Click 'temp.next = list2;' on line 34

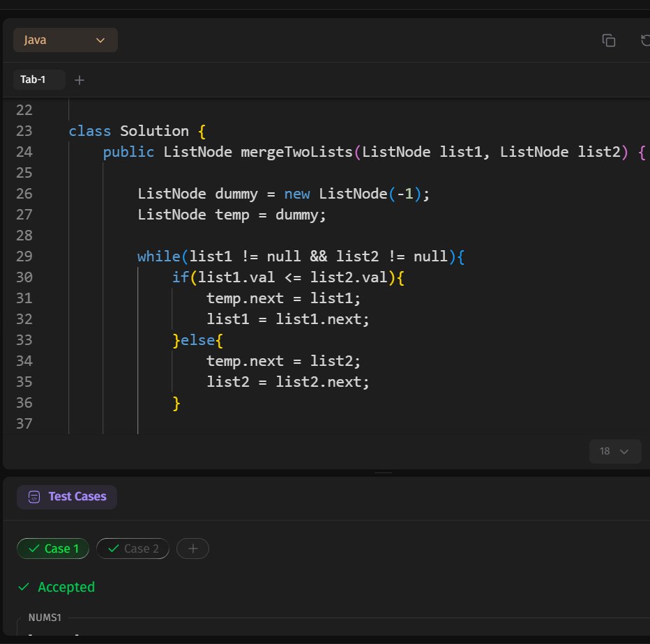coord(284,361)
